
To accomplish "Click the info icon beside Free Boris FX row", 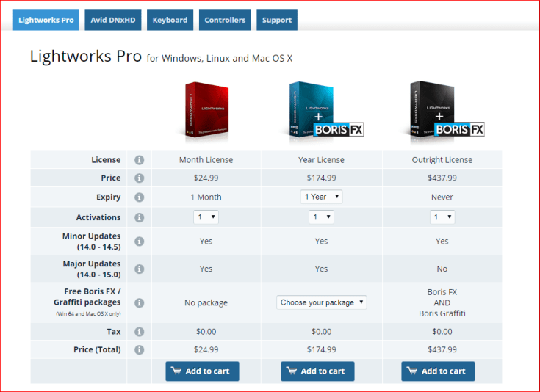I will (x=139, y=302).
